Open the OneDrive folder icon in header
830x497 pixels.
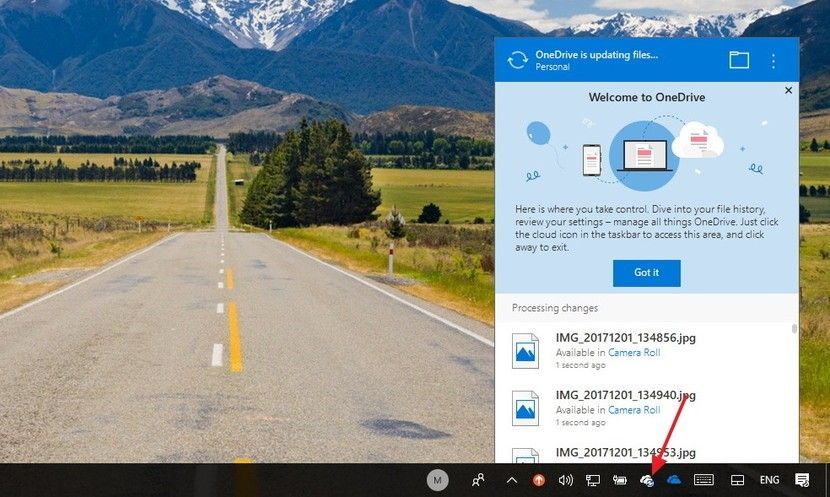tap(739, 60)
